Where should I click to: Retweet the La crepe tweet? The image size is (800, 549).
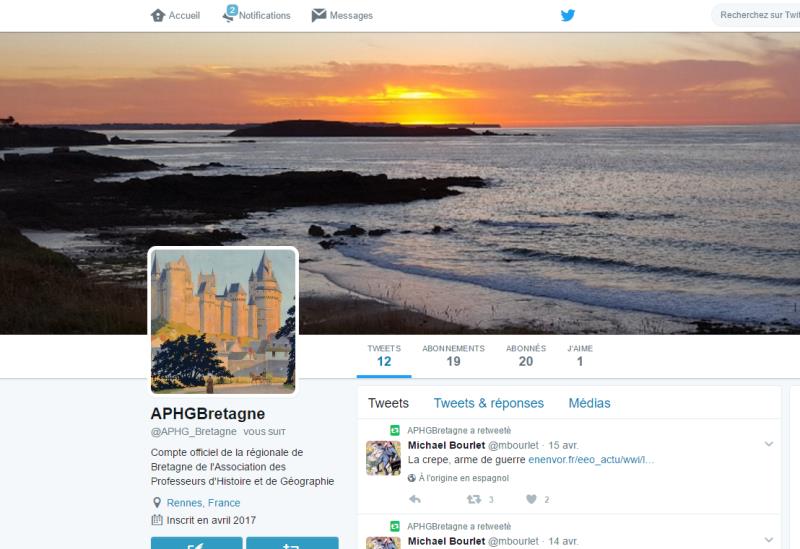pyautogui.click(x=474, y=499)
